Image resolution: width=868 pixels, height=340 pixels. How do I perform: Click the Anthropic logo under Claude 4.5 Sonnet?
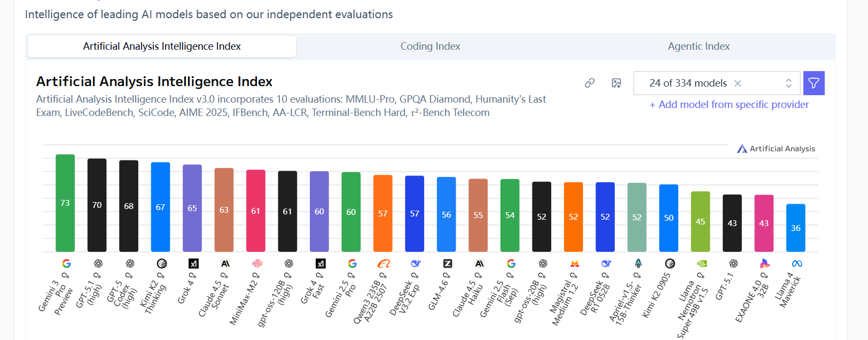(x=225, y=264)
